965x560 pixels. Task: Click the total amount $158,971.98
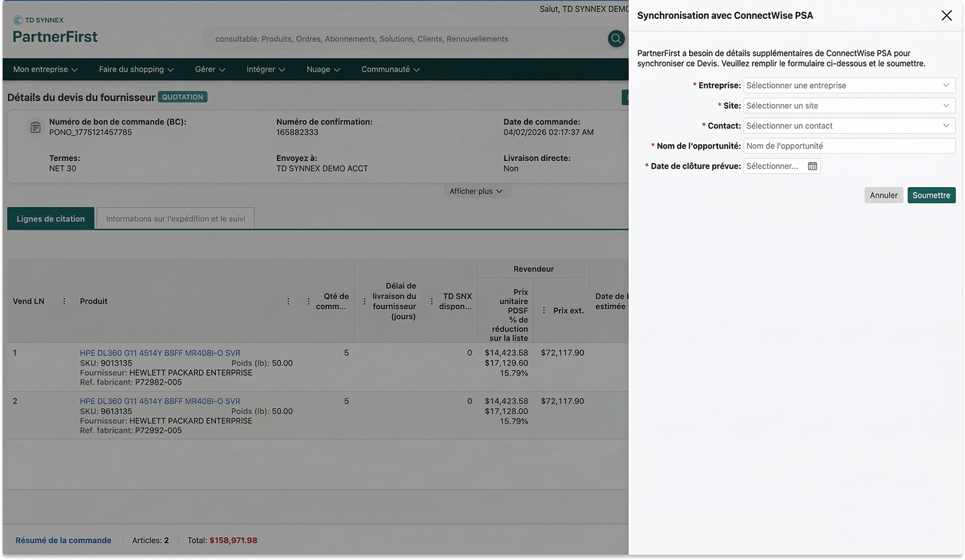pos(233,540)
